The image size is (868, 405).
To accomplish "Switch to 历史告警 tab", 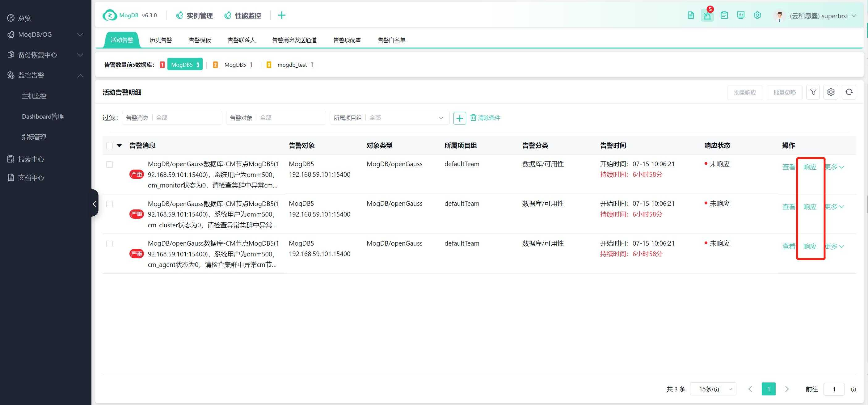I will [161, 40].
